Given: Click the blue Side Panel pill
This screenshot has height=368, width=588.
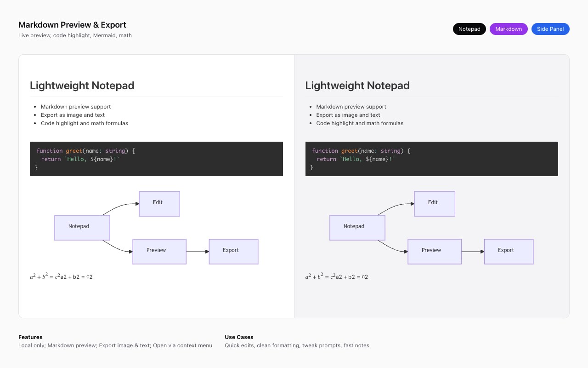Looking at the screenshot, I should coord(550,29).
